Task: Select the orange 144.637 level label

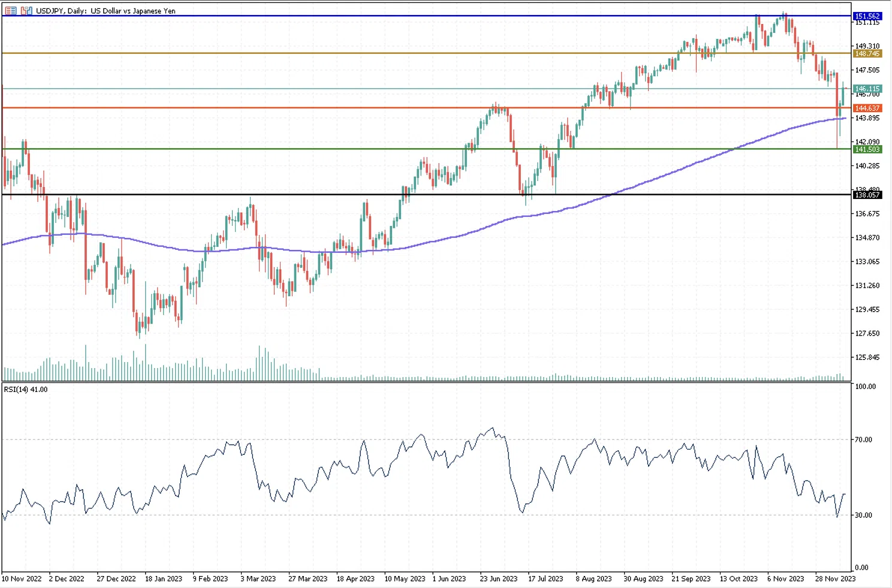Action: click(867, 108)
